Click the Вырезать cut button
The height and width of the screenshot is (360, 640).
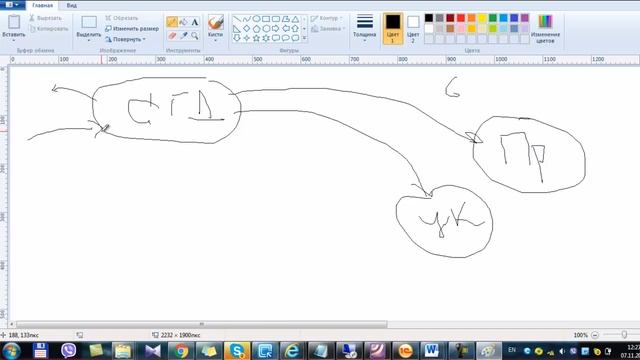point(45,18)
